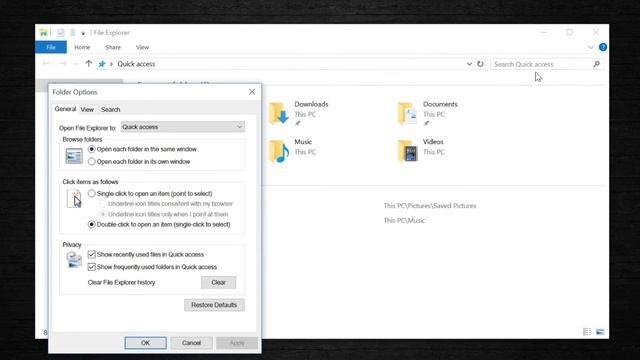This screenshot has width=640, height=360.
Task: Click the New folder icon in title bar
Action: click(73, 33)
